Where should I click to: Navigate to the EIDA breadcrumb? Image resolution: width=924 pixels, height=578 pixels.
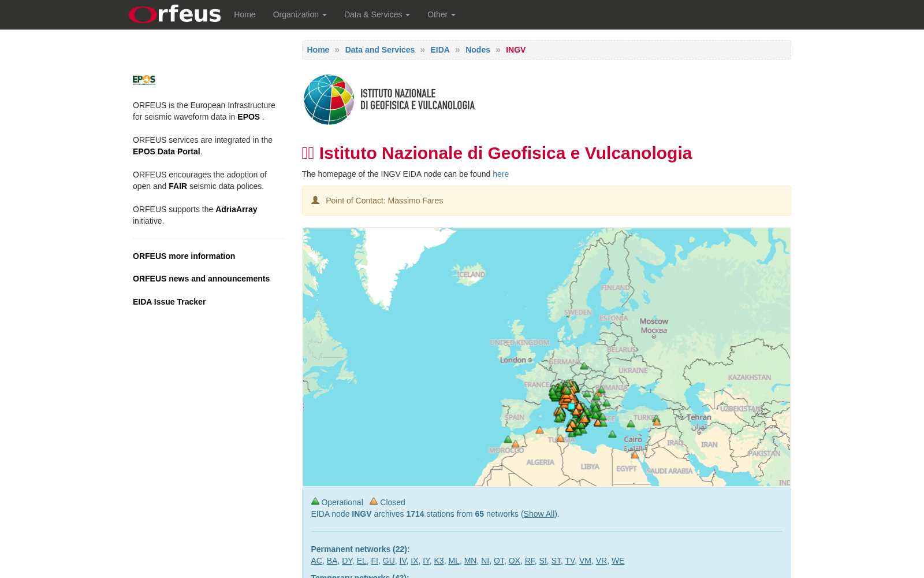click(x=440, y=50)
